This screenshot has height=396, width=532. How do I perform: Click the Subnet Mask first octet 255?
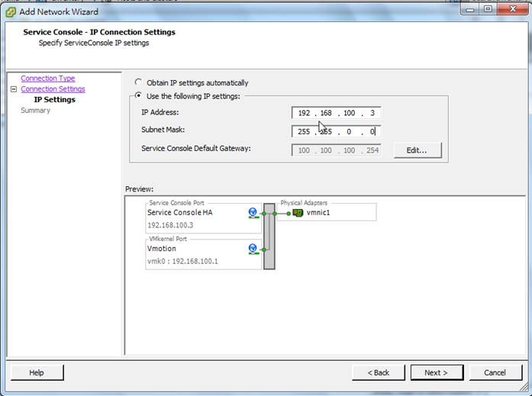click(304, 131)
